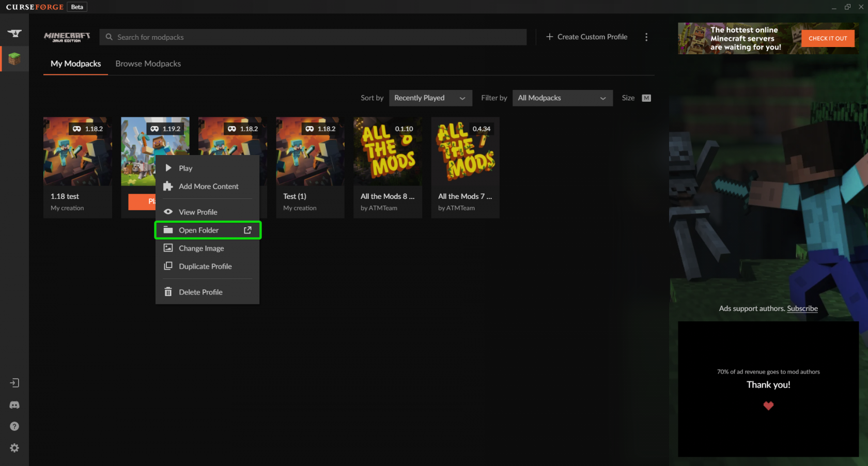Open the Filter by All Modpacks dropdown
This screenshot has height=466, width=868.
(x=563, y=98)
